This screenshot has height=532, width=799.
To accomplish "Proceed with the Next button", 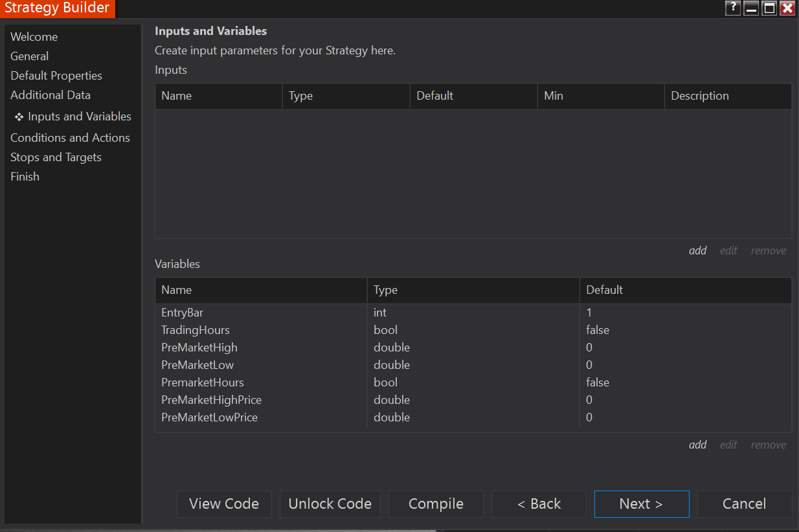I will (x=641, y=504).
